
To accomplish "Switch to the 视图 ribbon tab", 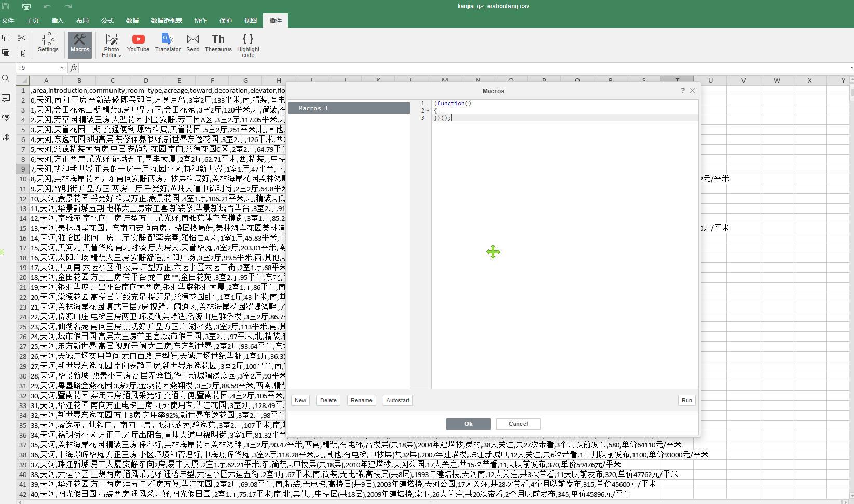I will 250,20.
